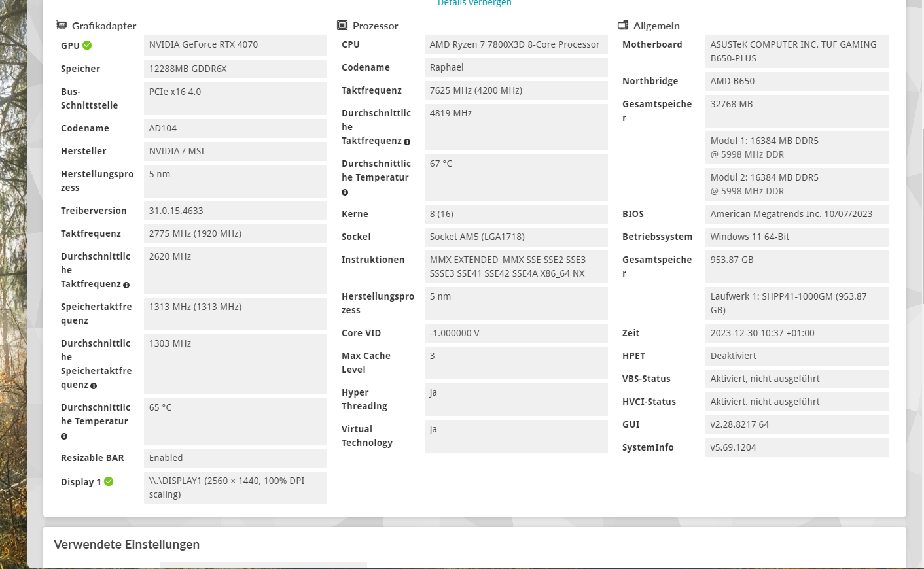Click the 4819 MHz value
The width and height of the screenshot is (924, 569).
point(516,127)
